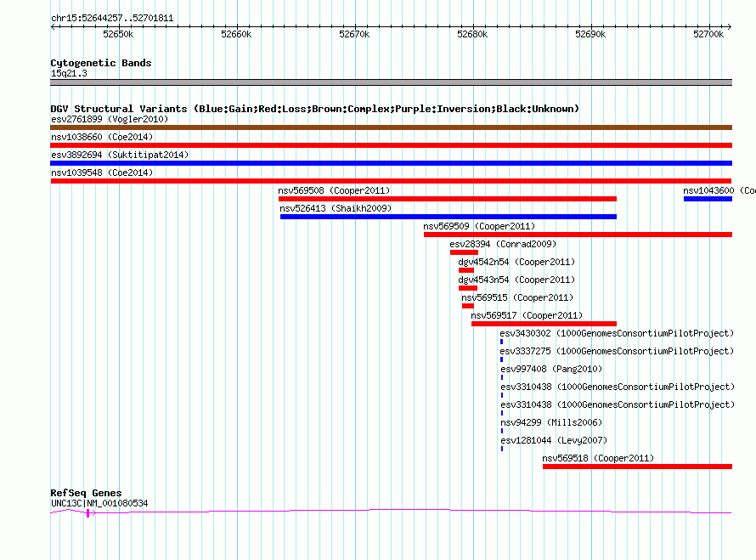Click the ruler's right arrow end
756x560 pixels.
click(730, 26)
